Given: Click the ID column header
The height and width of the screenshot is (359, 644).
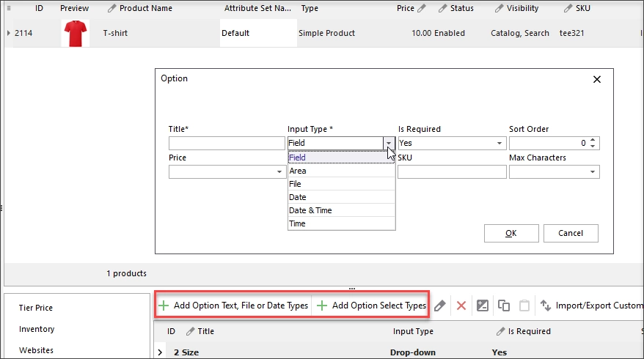Looking at the screenshot, I should tap(39, 8).
